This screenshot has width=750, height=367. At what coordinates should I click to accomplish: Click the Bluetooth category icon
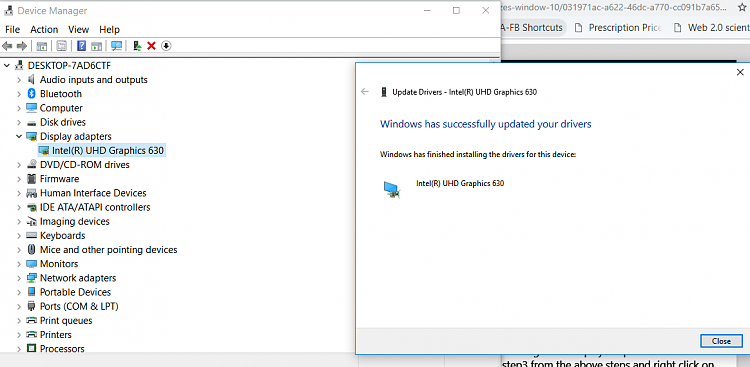point(32,94)
